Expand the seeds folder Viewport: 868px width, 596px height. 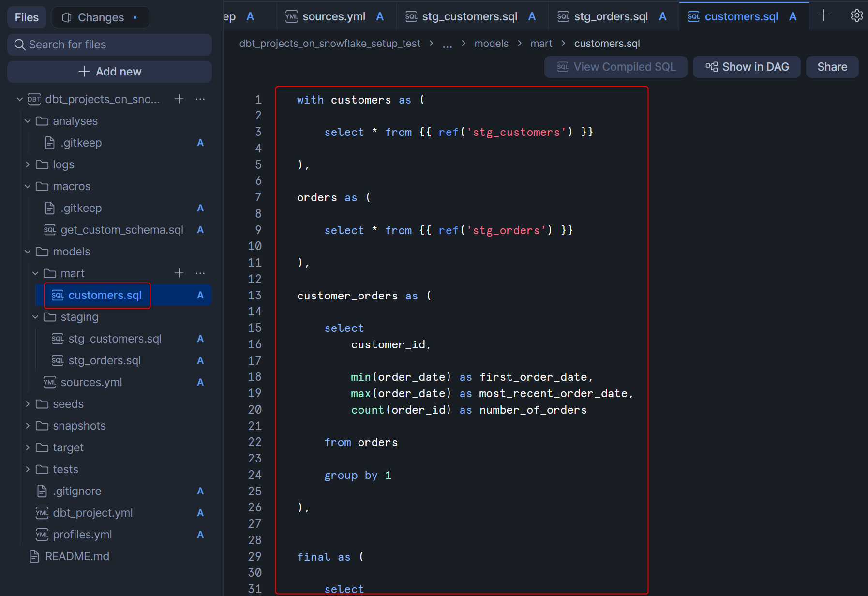[28, 404]
